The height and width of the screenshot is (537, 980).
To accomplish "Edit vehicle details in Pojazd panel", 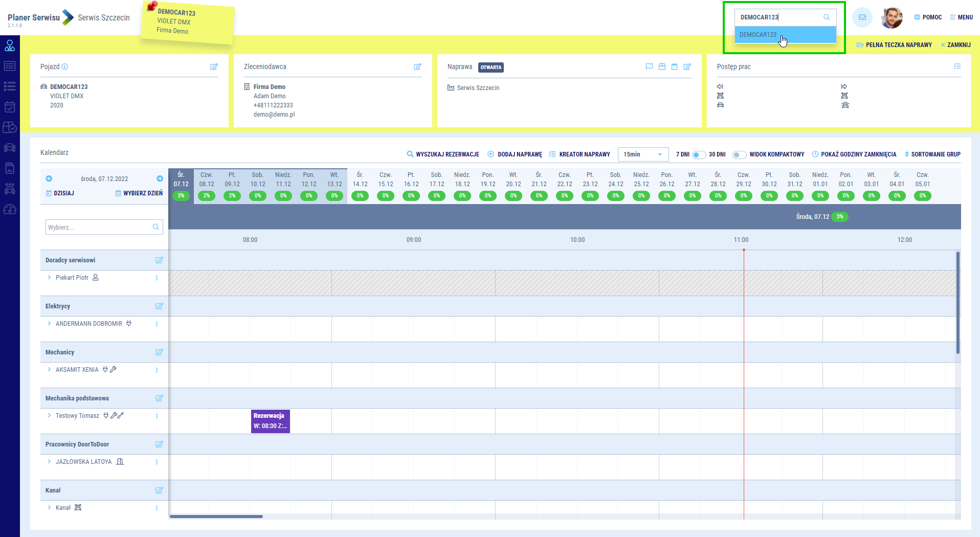I will 214,67.
